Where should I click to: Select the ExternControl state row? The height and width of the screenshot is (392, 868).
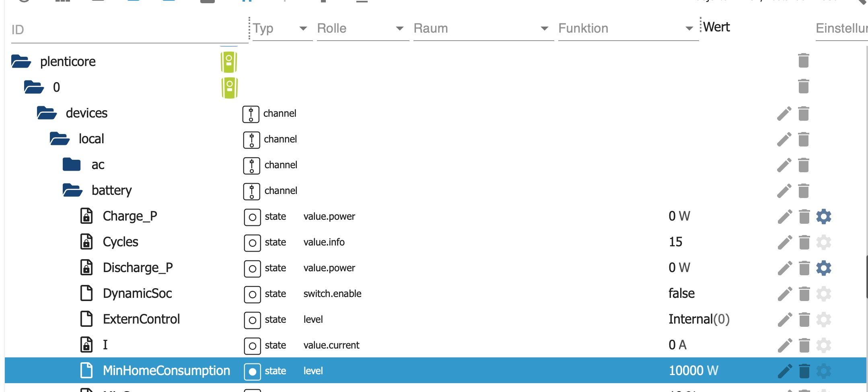pyautogui.click(x=141, y=320)
